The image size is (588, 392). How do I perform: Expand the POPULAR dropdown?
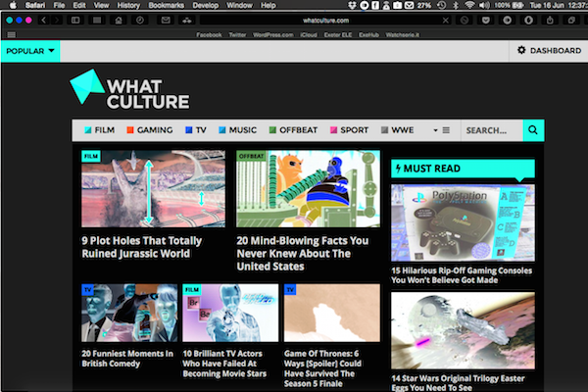pos(30,51)
